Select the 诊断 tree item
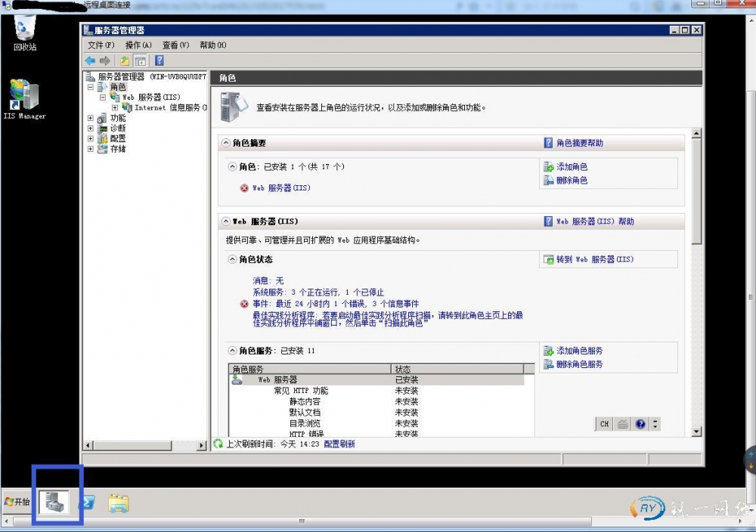 (x=117, y=128)
